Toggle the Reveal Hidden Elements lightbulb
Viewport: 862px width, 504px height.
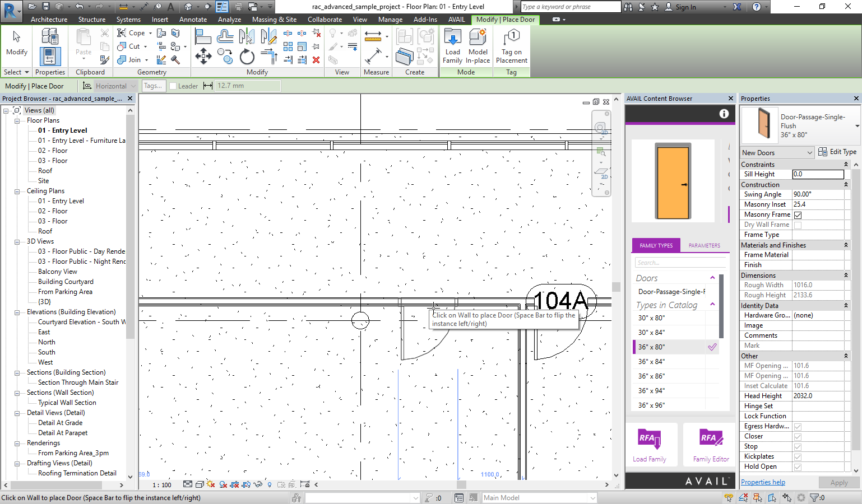(269, 485)
